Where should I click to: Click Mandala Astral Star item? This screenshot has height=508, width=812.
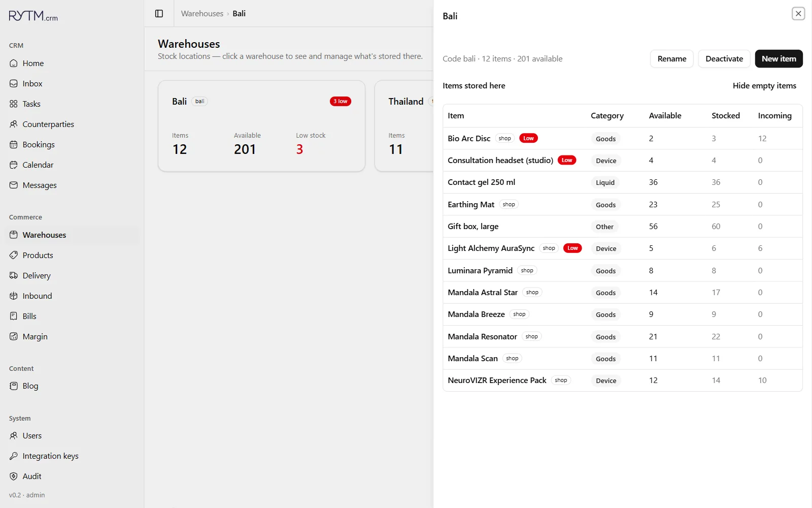[x=483, y=293]
